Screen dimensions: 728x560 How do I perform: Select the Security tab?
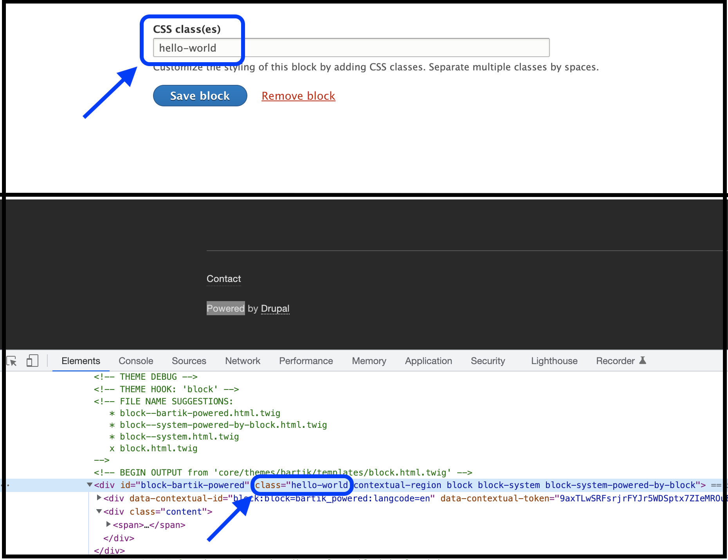click(488, 361)
